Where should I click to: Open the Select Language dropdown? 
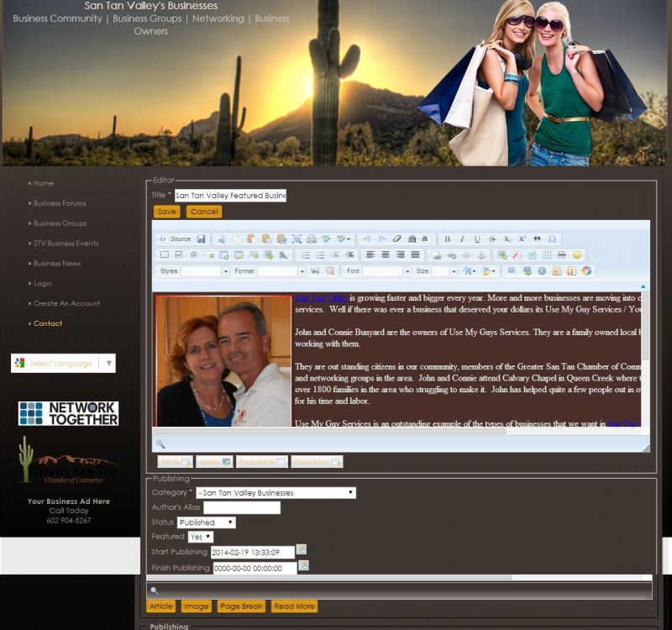[x=64, y=364]
